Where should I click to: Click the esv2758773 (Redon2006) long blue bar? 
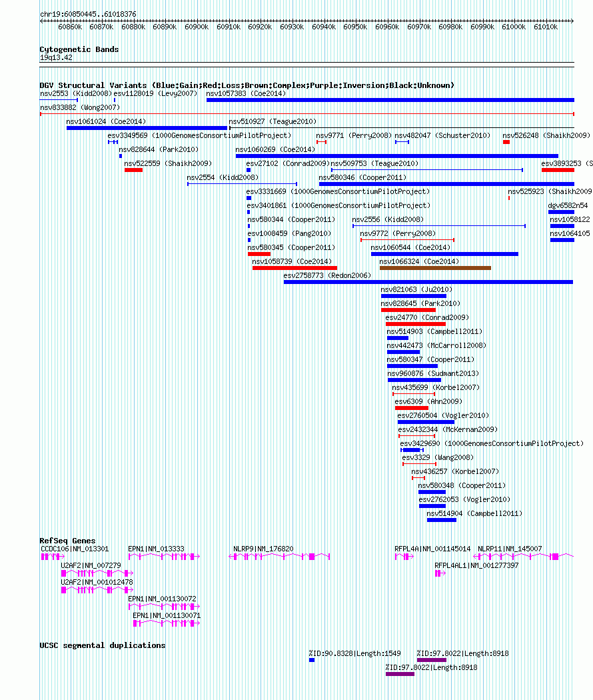[x=428, y=282]
